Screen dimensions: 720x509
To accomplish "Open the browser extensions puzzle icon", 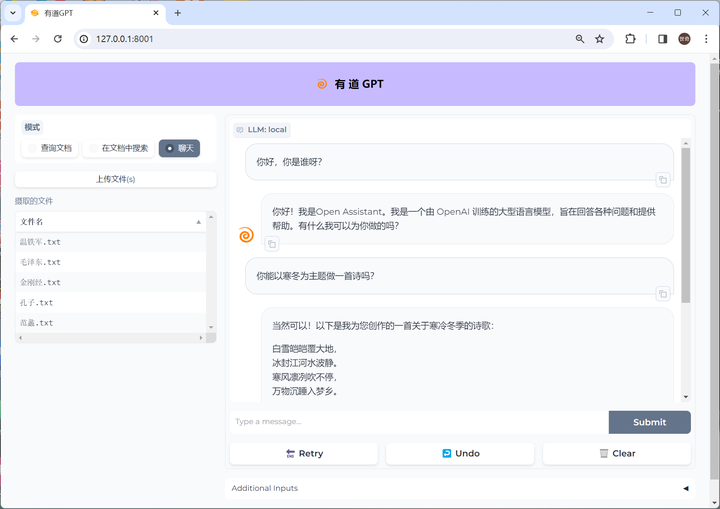I will pyautogui.click(x=630, y=39).
